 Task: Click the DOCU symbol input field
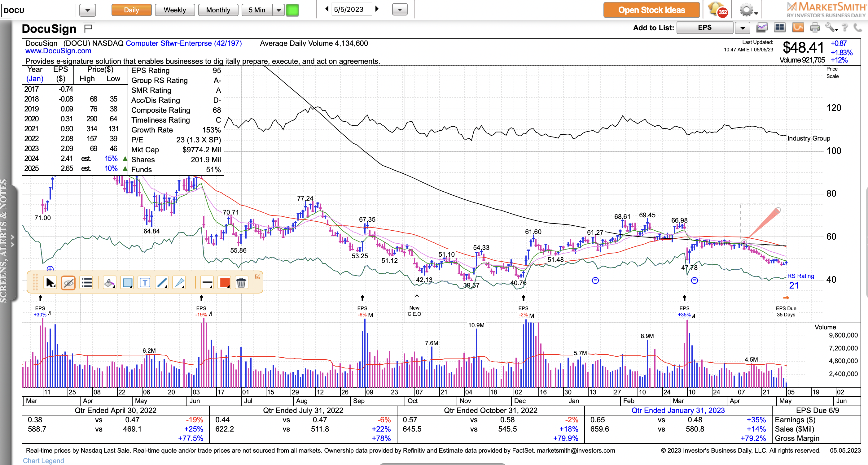pos(39,11)
